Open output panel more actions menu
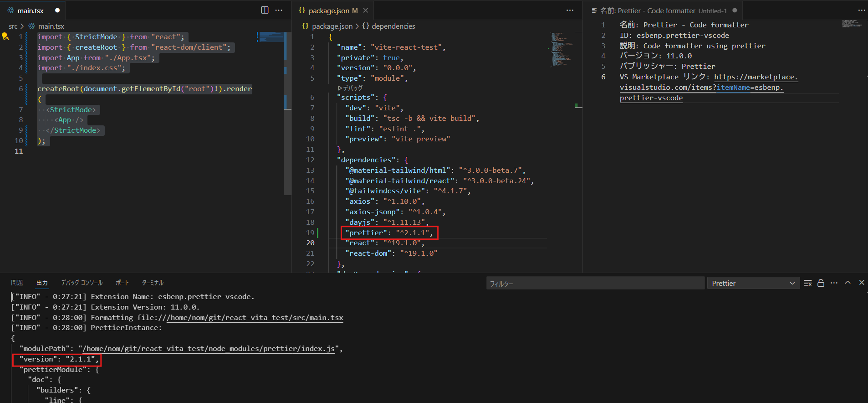 tap(834, 283)
